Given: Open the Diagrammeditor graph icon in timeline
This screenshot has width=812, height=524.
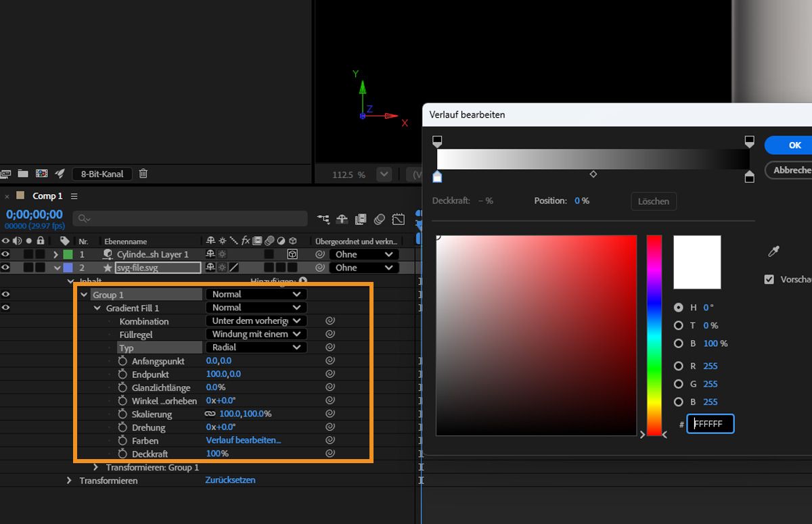Looking at the screenshot, I should pos(399,219).
